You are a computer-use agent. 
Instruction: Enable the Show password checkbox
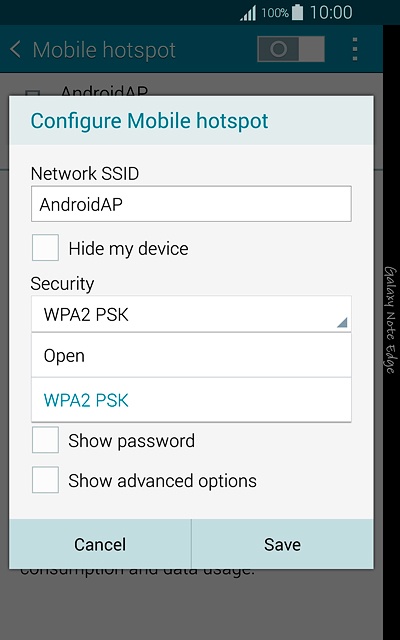(45, 440)
